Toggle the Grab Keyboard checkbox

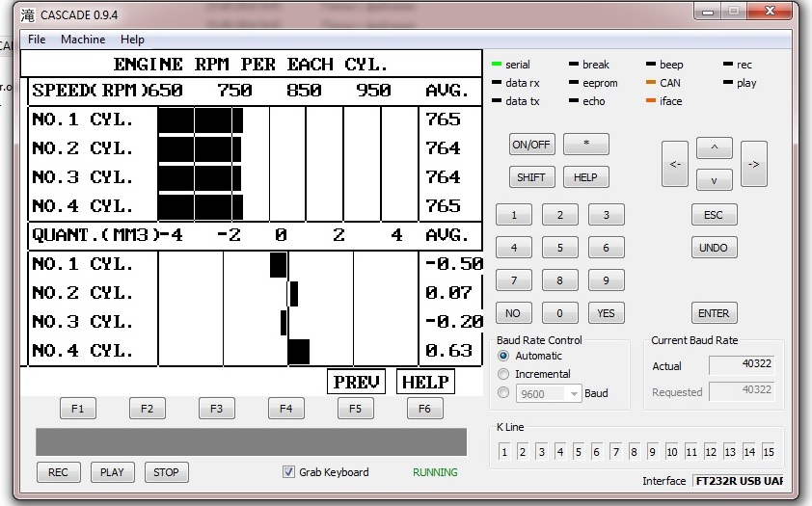(288, 472)
